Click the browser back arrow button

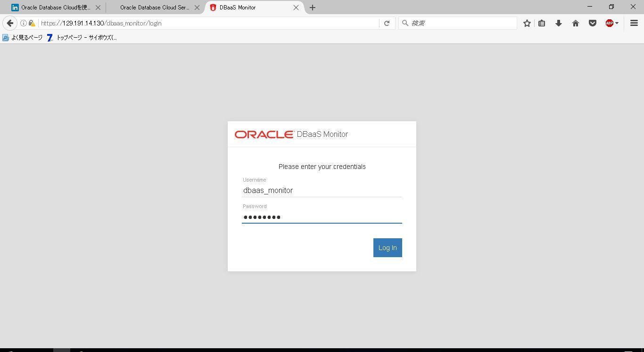point(10,23)
